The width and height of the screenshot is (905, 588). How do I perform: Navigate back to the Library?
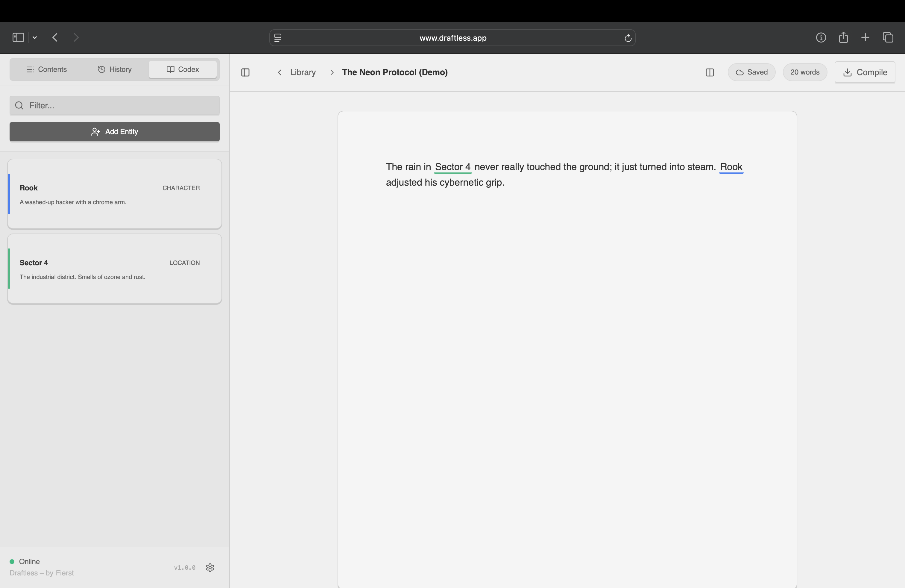click(303, 72)
